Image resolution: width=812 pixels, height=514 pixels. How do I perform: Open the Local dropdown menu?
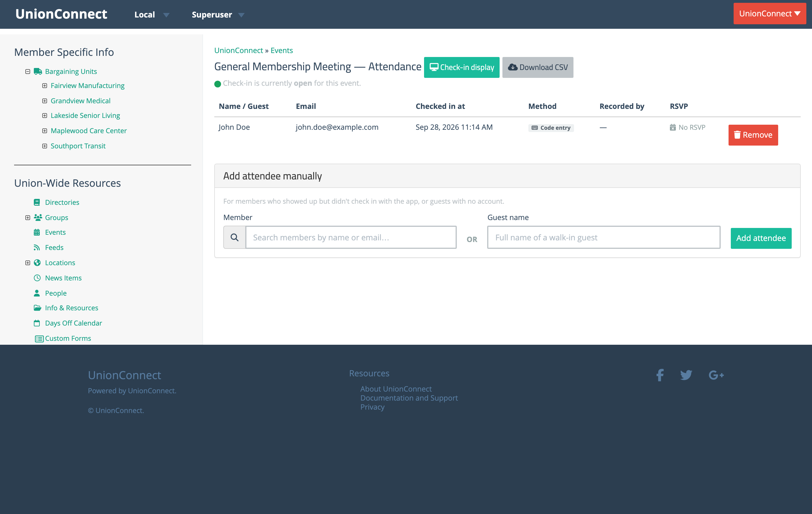point(151,14)
